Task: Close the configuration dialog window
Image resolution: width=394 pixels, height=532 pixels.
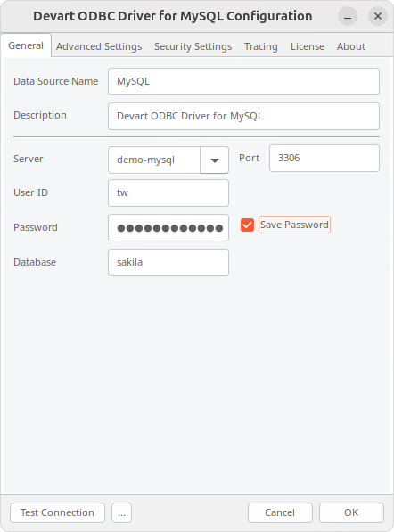Action: (x=378, y=16)
